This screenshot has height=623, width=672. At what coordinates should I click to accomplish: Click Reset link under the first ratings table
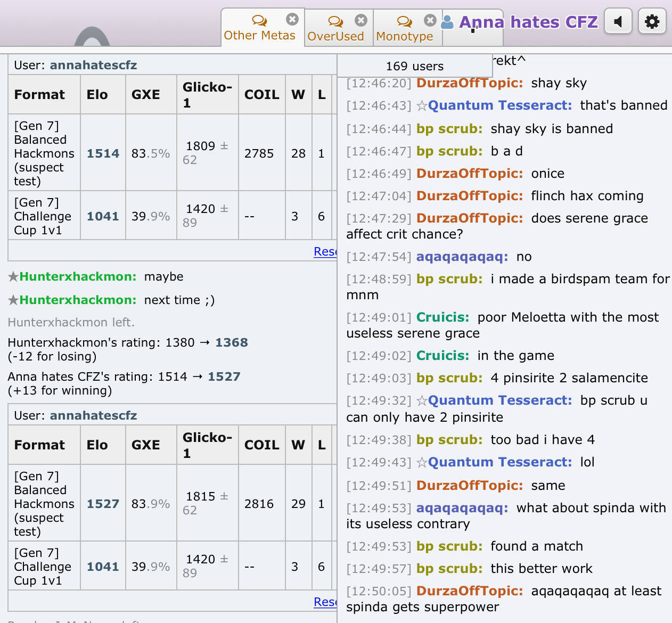[x=325, y=251]
